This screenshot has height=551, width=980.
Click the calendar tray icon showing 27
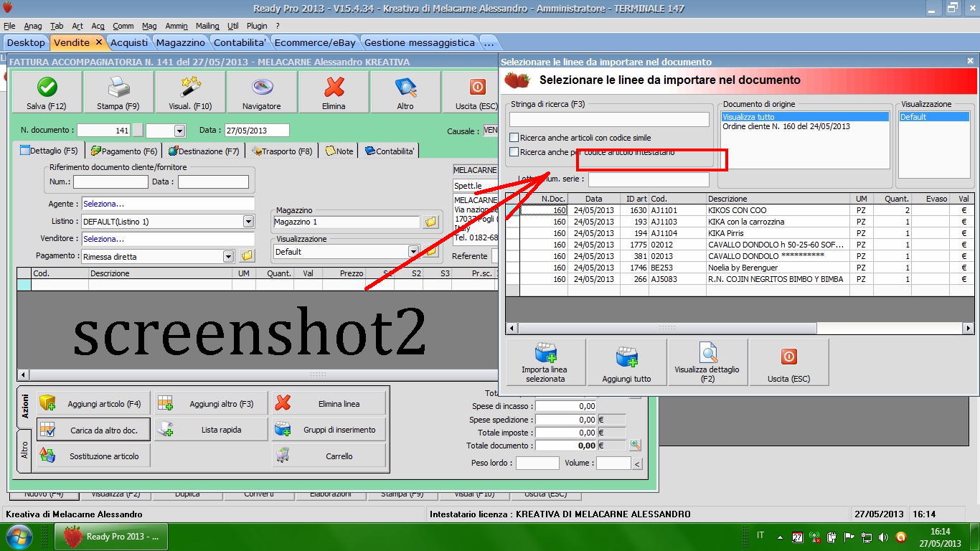[797, 537]
